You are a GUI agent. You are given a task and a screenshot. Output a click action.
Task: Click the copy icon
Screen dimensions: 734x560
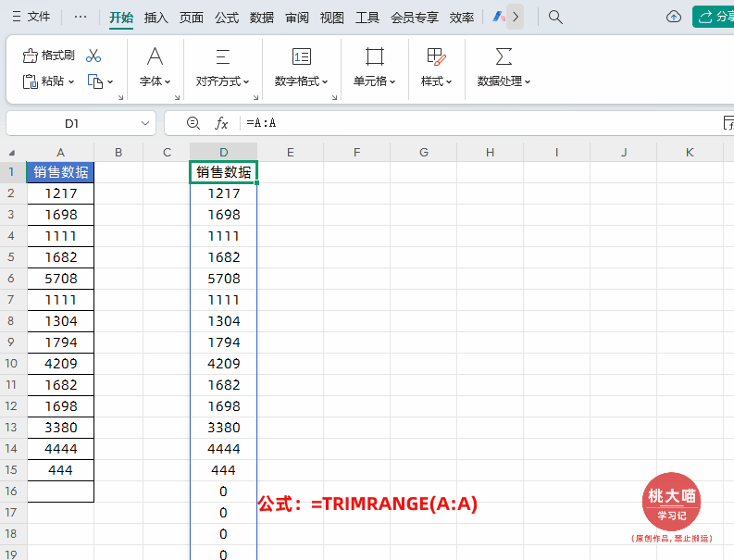pos(95,81)
